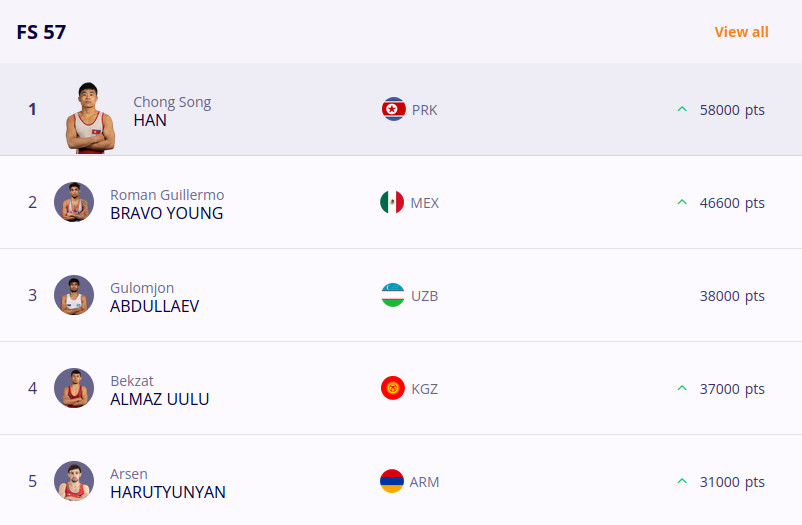Screen dimensions: 802x525
Task: Click Chong Song HAN's athlete photo
Action: point(90,118)
